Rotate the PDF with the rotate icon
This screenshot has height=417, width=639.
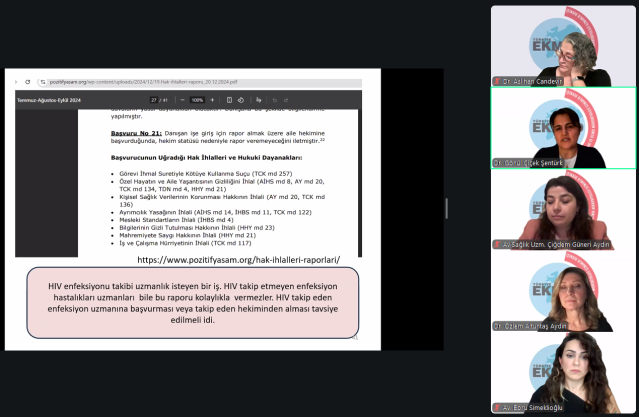(241, 100)
